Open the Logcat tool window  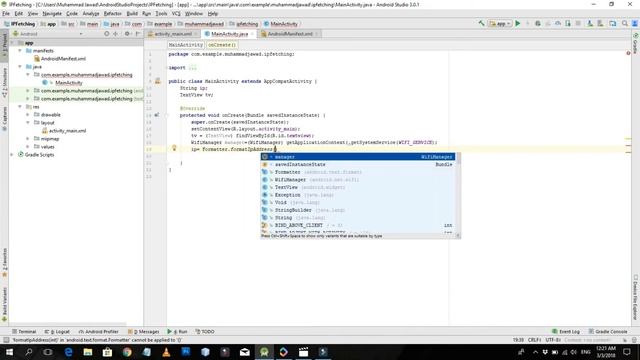click(57, 331)
